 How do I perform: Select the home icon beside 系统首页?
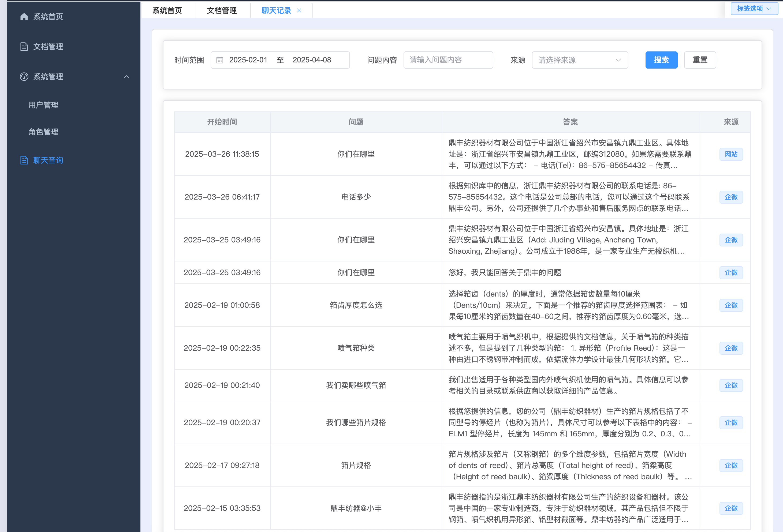pyautogui.click(x=24, y=16)
